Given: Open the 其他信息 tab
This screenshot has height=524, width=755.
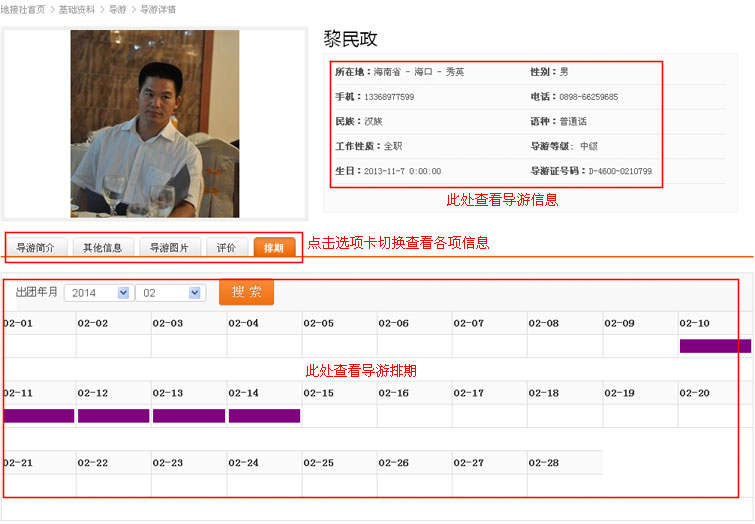Looking at the screenshot, I should tap(103, 248).
